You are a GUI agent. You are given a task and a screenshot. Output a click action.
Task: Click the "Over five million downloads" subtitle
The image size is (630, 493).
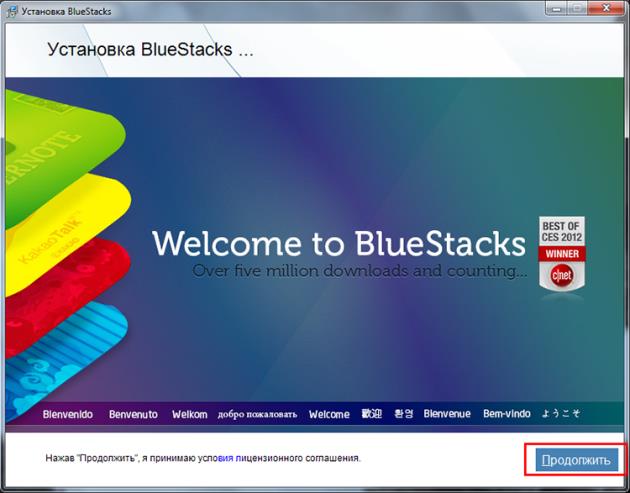[359, 270]
